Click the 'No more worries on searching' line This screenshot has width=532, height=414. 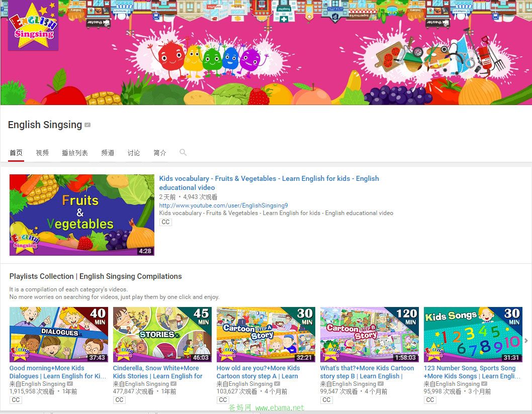point(114,297)
